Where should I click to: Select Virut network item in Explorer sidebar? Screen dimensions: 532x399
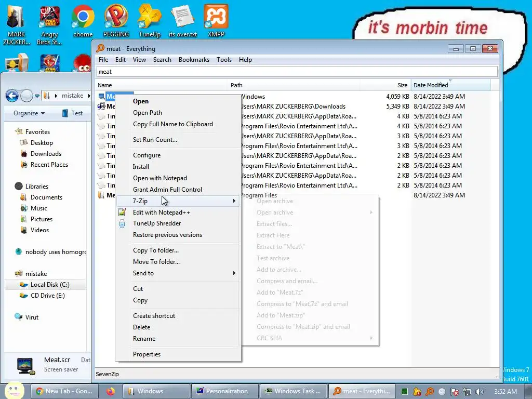pyautogui.click(x=32, y=317)
